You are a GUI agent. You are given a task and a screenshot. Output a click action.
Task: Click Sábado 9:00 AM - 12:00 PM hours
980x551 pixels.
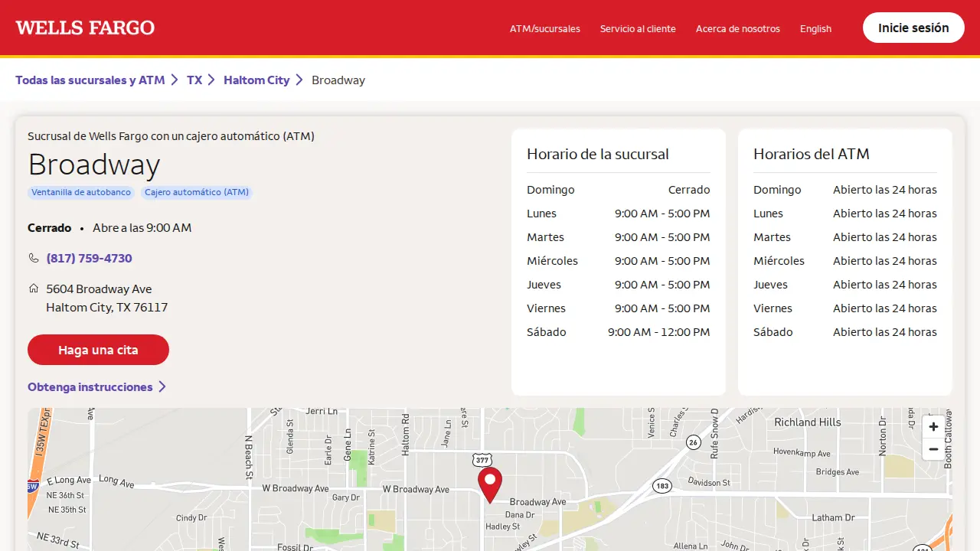click(x=619, y=332)
